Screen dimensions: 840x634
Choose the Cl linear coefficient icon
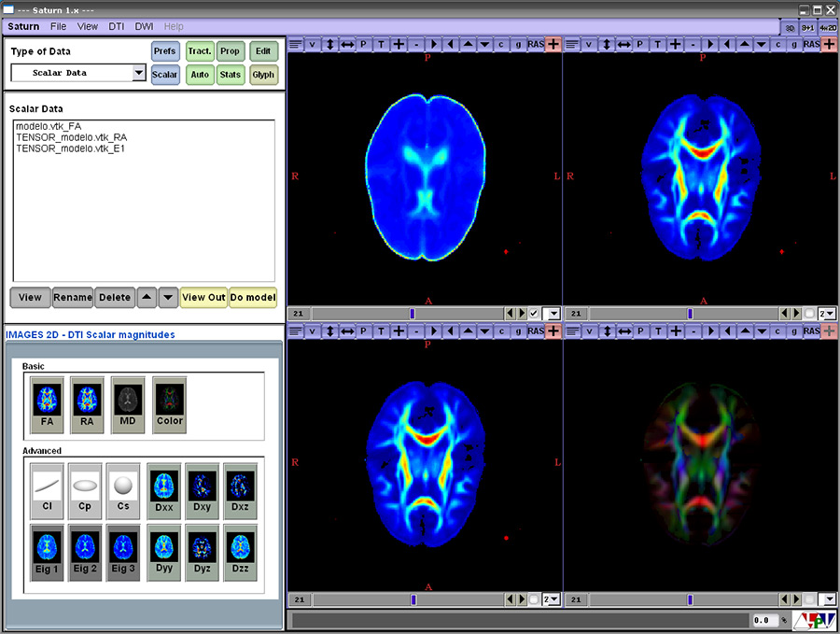pyautogui.click(x=48, y=491)
